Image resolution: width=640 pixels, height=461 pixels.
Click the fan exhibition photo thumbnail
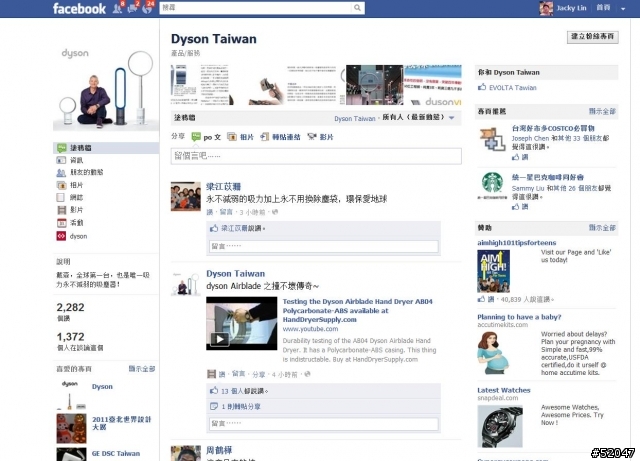(x=374, y=85)
